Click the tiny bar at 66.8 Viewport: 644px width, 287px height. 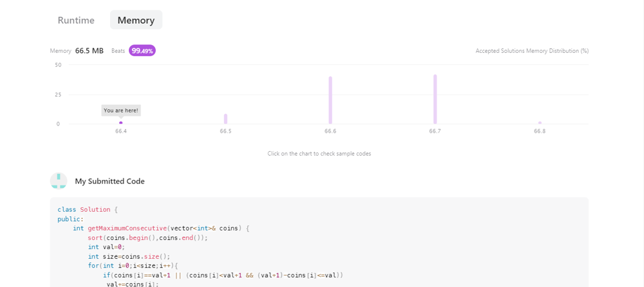[540, 123]
